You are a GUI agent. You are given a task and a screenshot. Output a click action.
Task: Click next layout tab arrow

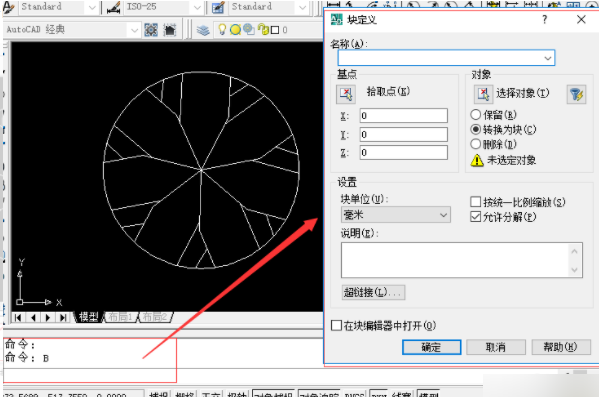(48, 318)
